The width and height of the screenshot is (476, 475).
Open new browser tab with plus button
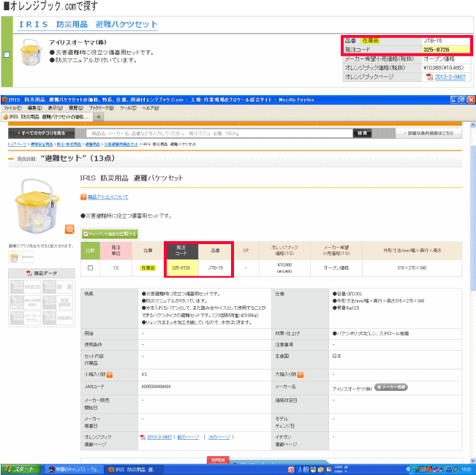[99, 117]
